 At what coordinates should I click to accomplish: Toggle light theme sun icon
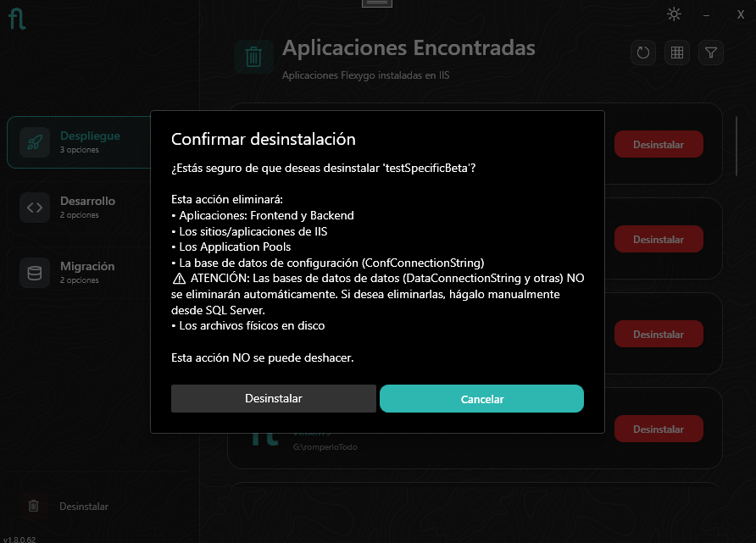(x=674, y=14)
